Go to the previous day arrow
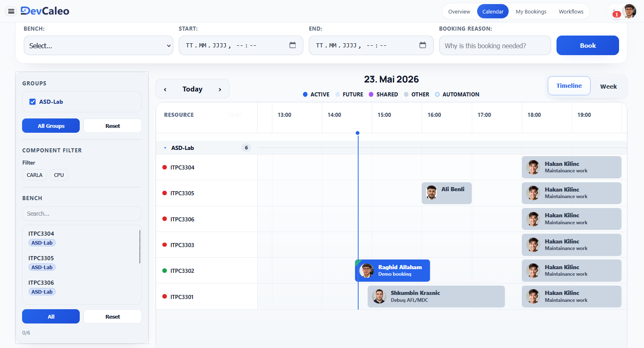644x348 pixels. pyautogui.click(x=165, y=89)
